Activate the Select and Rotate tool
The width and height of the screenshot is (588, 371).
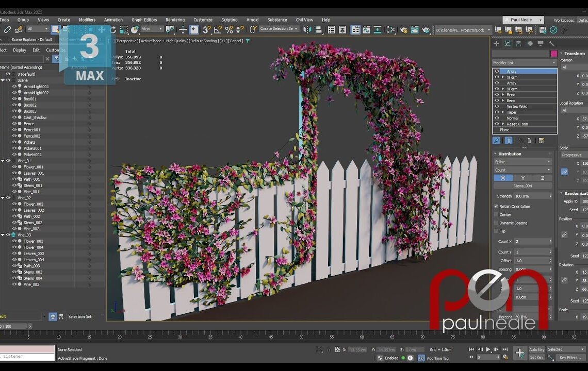pyautogui.click(x=113, y=29)
